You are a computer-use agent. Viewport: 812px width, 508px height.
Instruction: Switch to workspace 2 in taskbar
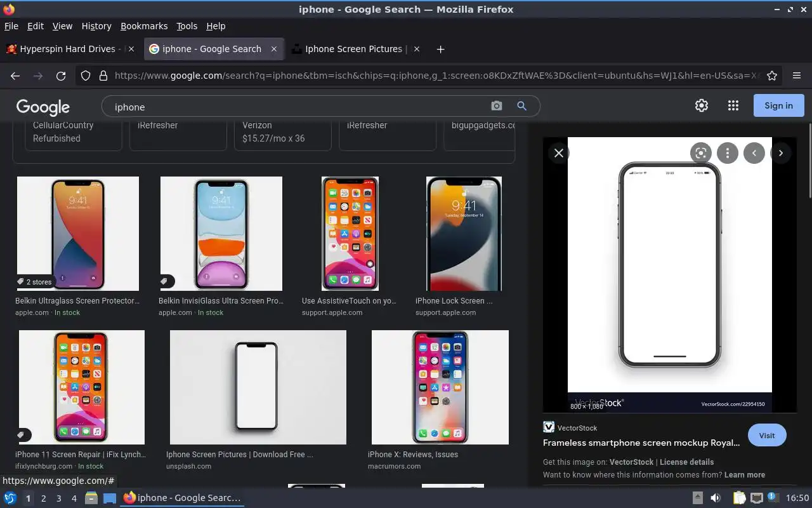tap(43, 498)
